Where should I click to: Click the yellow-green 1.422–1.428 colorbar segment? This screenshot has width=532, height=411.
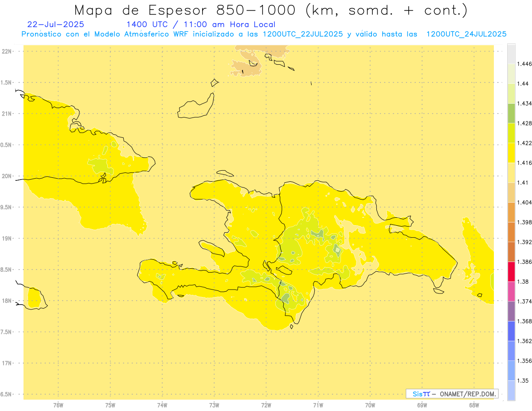point(511,133)
